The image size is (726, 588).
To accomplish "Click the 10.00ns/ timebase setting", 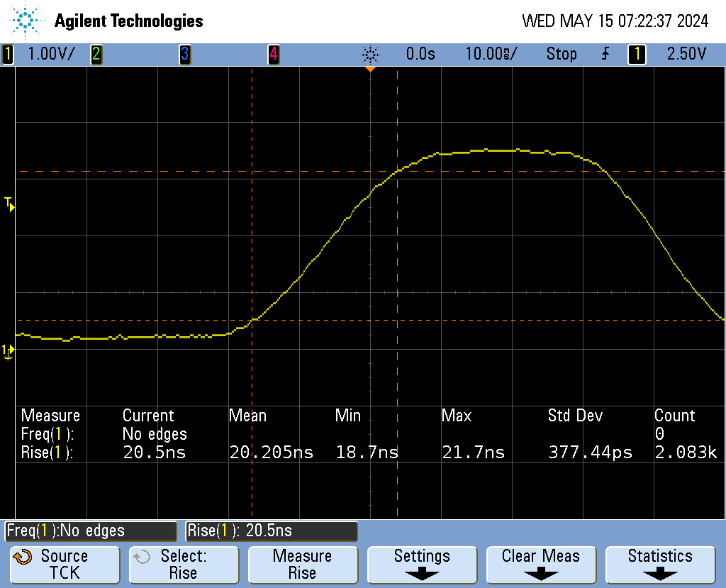I will coord(491,54).
